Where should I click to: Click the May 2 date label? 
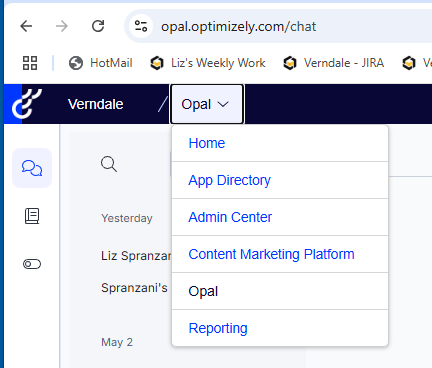tap(117, 342)
